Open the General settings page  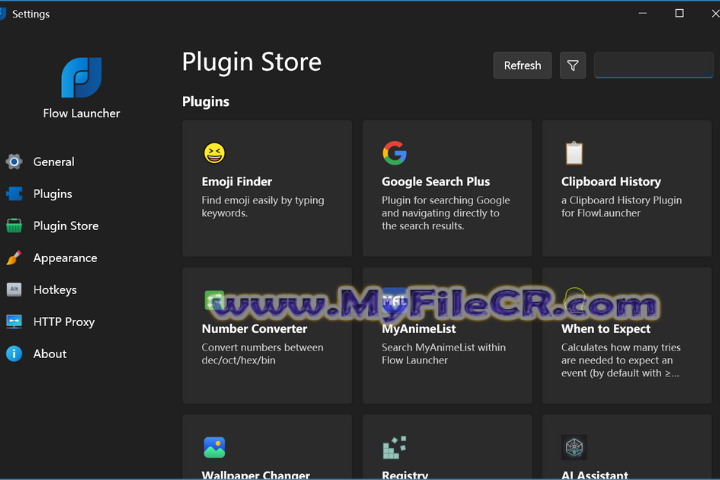click(x=54, y=162)
